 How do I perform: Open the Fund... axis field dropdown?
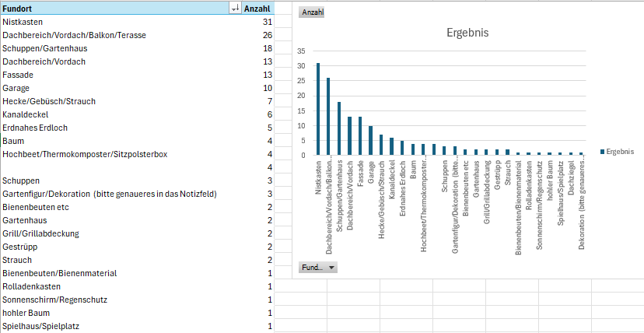[x=318, y=268]
